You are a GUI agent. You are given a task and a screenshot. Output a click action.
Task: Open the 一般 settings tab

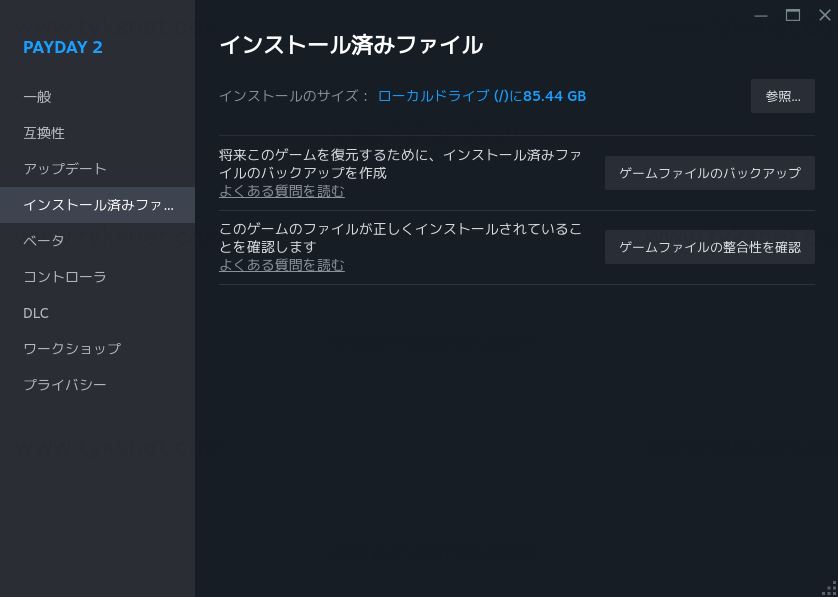[x=97, y=97]
